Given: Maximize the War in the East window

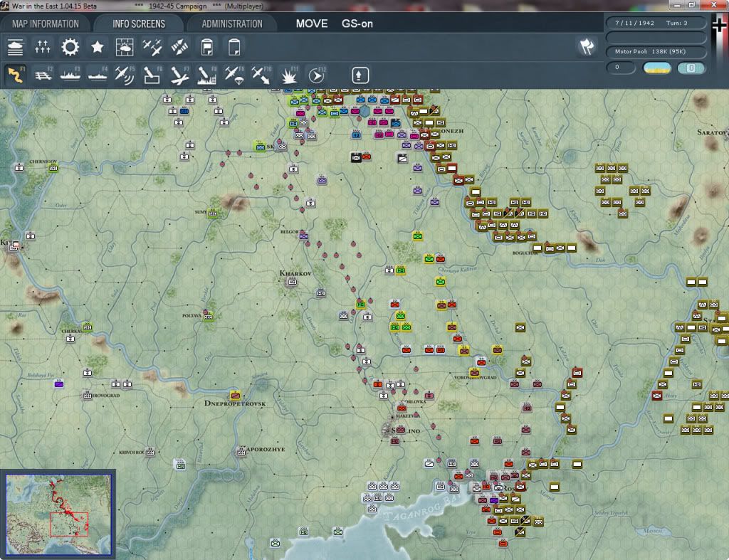Looking at the screenshot, I should (692, 5).
